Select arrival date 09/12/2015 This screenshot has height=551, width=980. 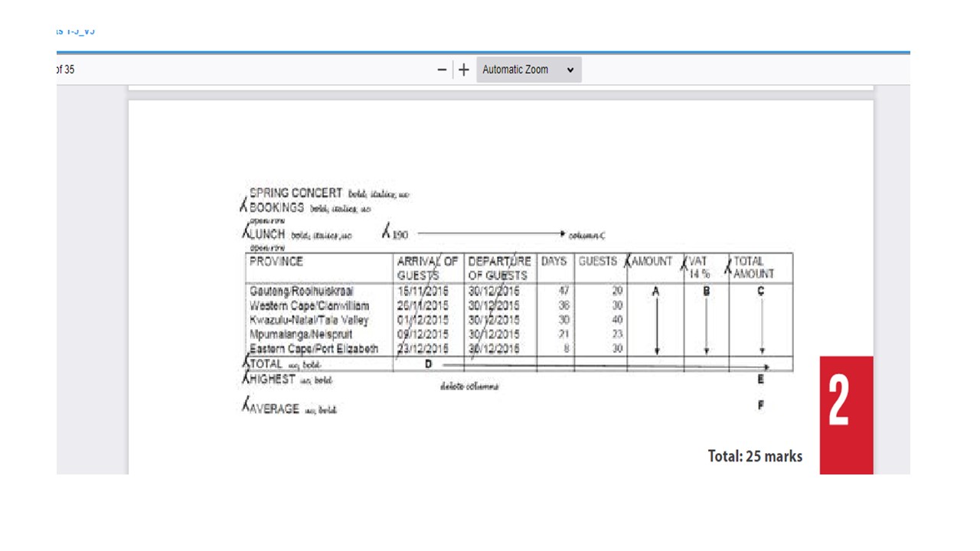423,334
